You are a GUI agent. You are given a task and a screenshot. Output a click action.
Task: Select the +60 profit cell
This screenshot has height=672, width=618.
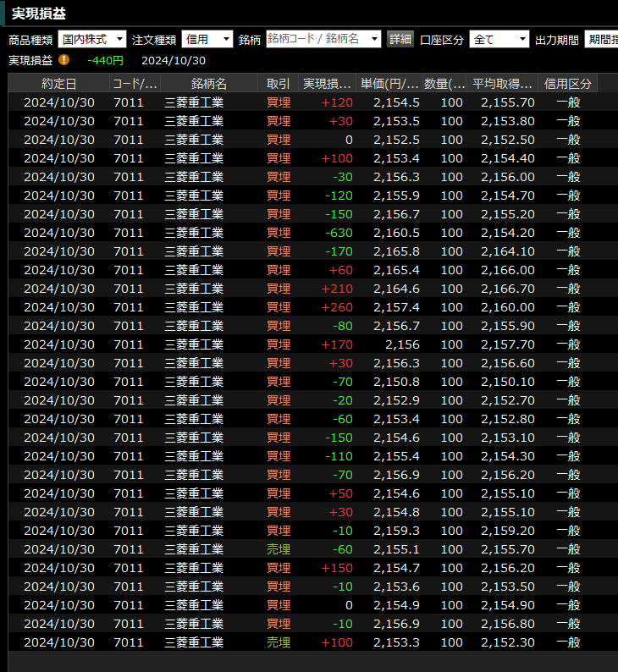[340, 270]
